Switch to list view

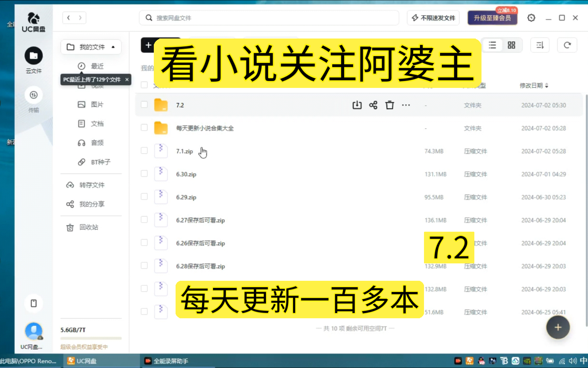pyautogui.click(x=492, y=45)
